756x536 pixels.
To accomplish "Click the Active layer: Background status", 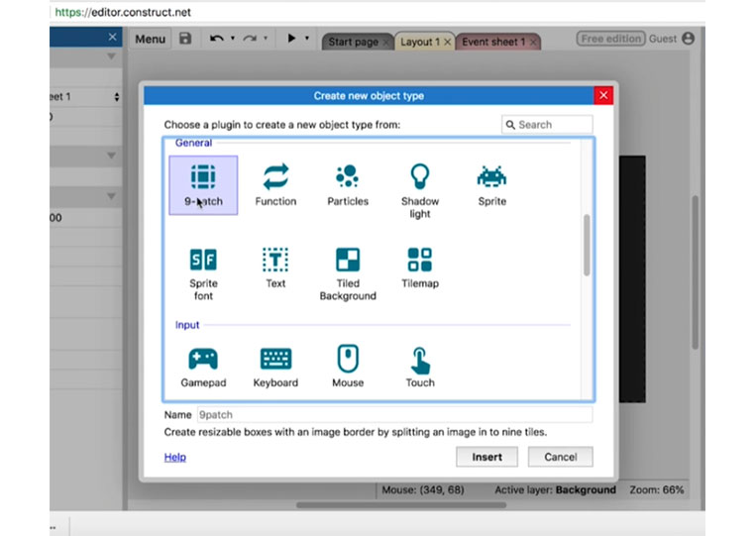I will [556, 490].
